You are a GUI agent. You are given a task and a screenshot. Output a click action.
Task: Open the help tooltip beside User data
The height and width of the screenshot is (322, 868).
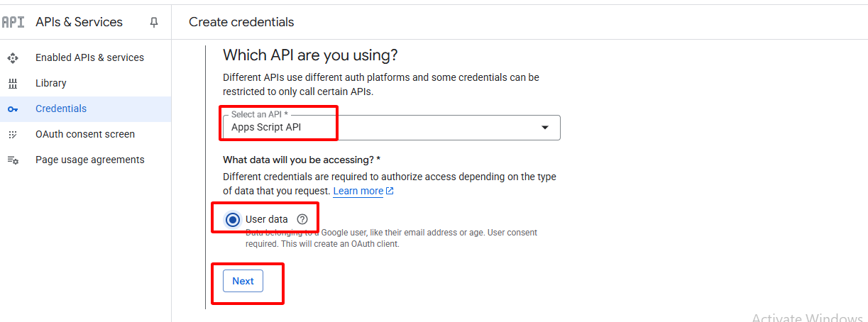point(302,219)
